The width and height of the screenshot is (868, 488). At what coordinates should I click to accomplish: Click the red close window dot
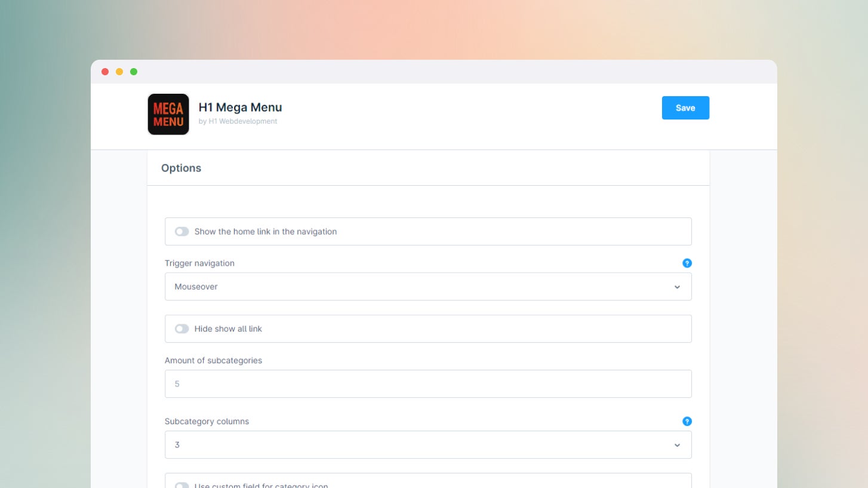[x=105, y=72]
